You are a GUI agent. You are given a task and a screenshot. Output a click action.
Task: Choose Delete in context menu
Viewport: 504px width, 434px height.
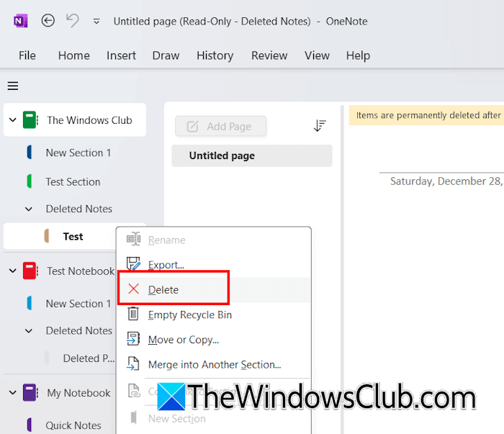coord(214,290)
